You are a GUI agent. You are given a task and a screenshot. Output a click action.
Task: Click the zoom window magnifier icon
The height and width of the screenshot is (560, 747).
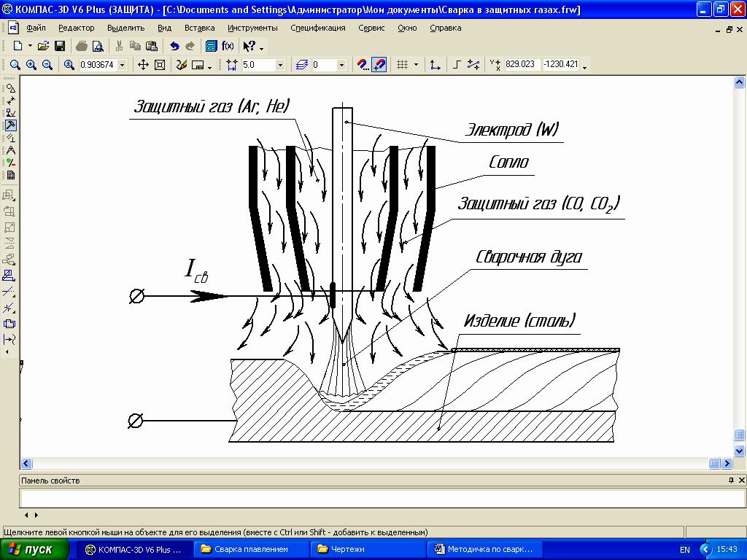point(15,64)
